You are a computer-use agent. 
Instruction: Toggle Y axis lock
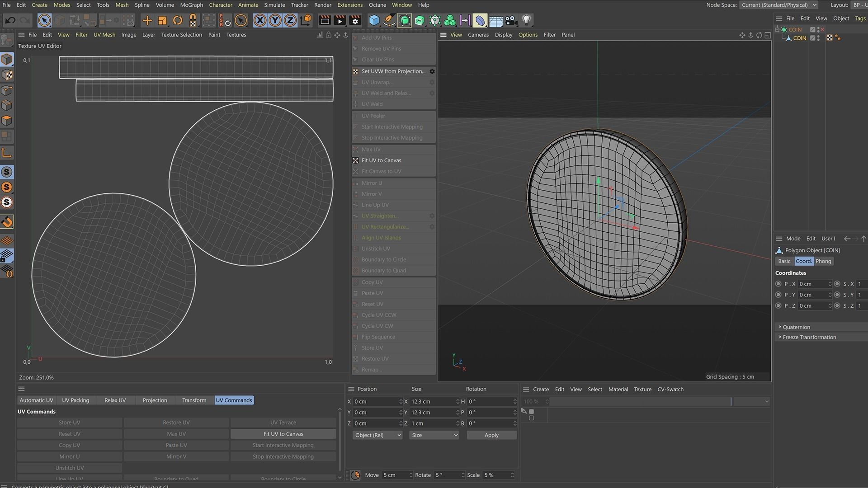(x=275, y=20)
